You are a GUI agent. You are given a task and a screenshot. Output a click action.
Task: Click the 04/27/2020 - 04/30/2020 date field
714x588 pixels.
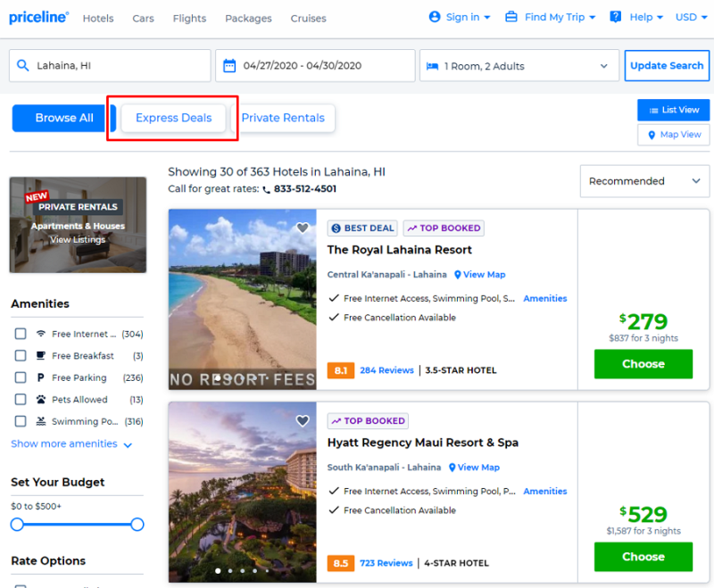pos(315,65)
